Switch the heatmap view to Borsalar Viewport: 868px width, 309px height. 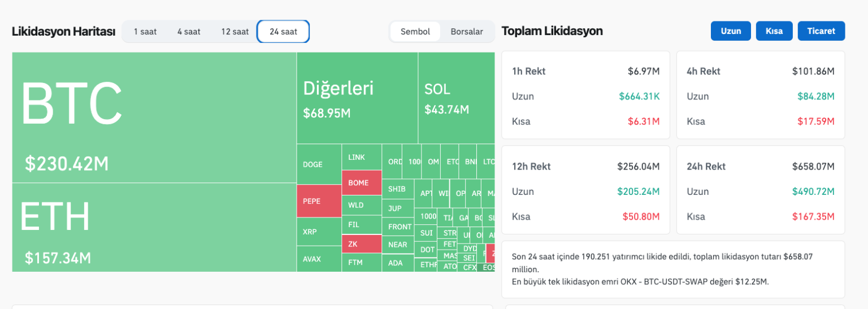coord(466,32)
